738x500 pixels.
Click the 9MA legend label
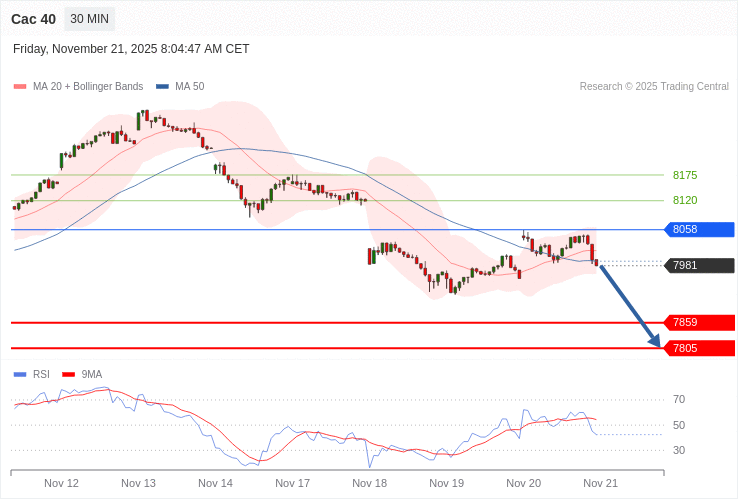tap(92, 374)
